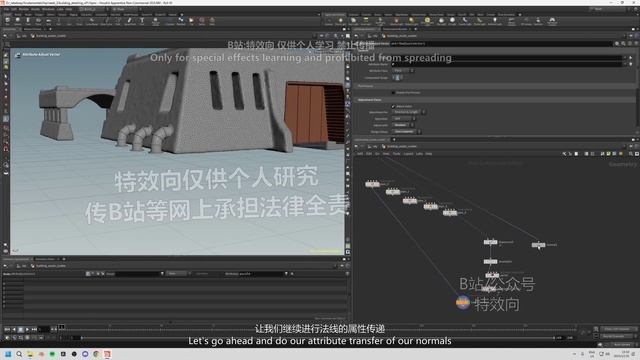
Task: Open the network editor Tools menu
Action: click(397, 154)
